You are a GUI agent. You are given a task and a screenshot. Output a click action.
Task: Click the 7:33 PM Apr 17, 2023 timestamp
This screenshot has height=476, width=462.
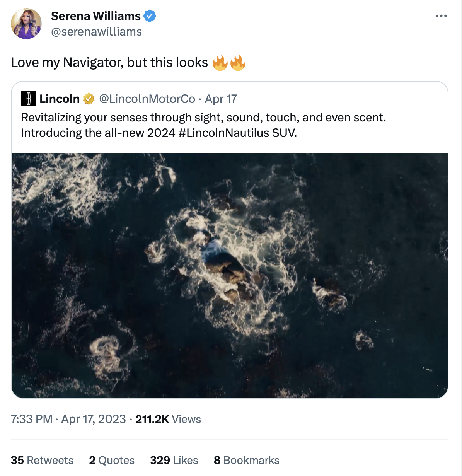tap(68, 419)
